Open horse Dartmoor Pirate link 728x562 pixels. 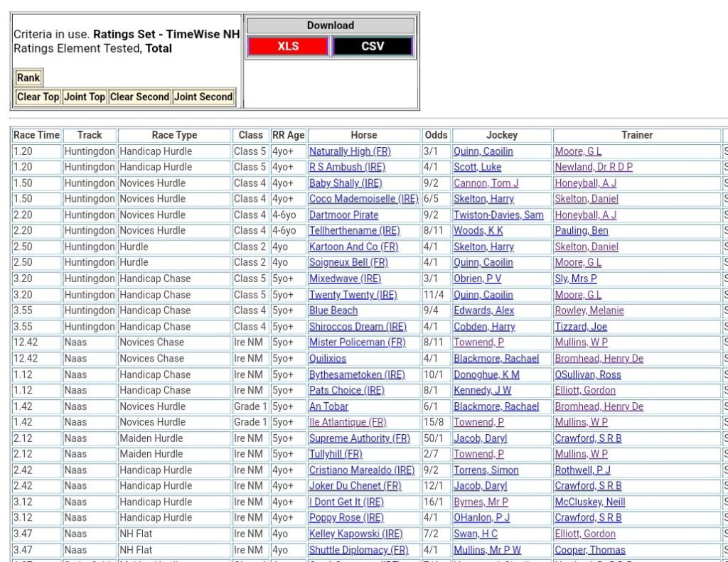point(343,215)
